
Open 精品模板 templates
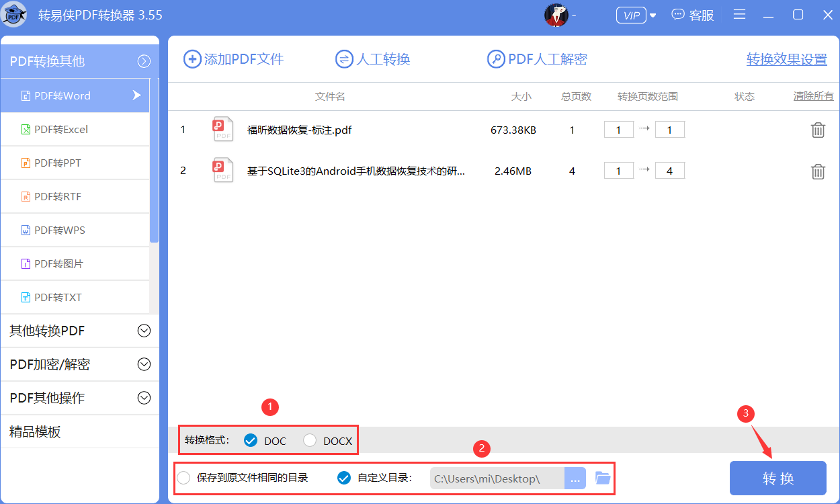click(x=79, y=431)
